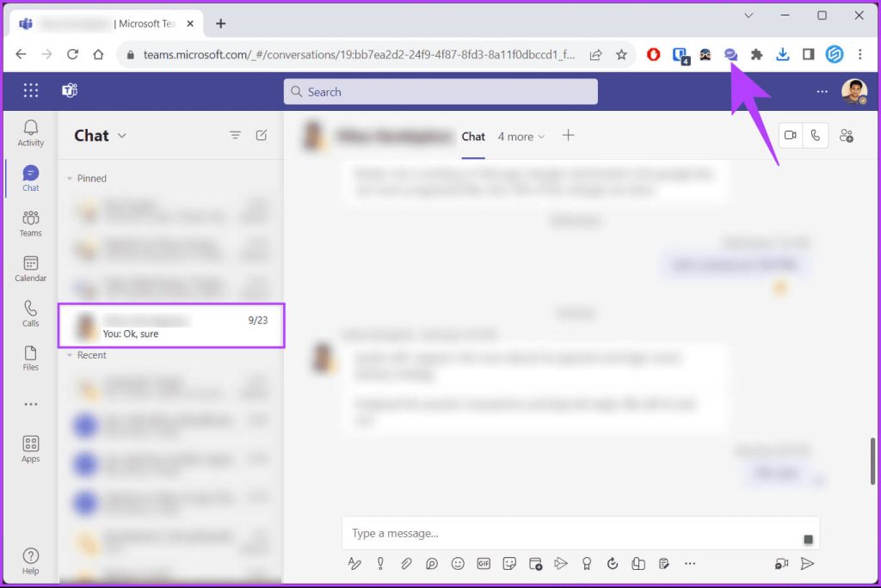Click the Viva Learning books icon in compose bar

pos(638,563)
